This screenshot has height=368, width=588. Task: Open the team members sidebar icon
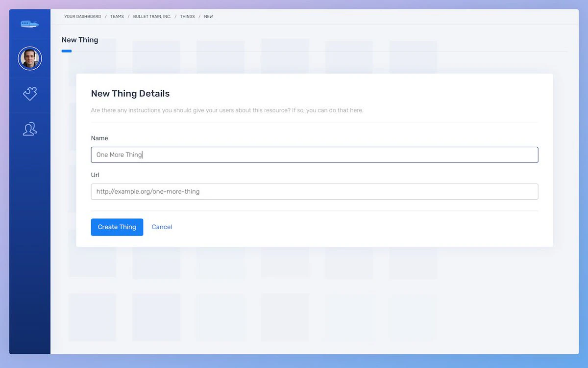click(x=30, y=129)
